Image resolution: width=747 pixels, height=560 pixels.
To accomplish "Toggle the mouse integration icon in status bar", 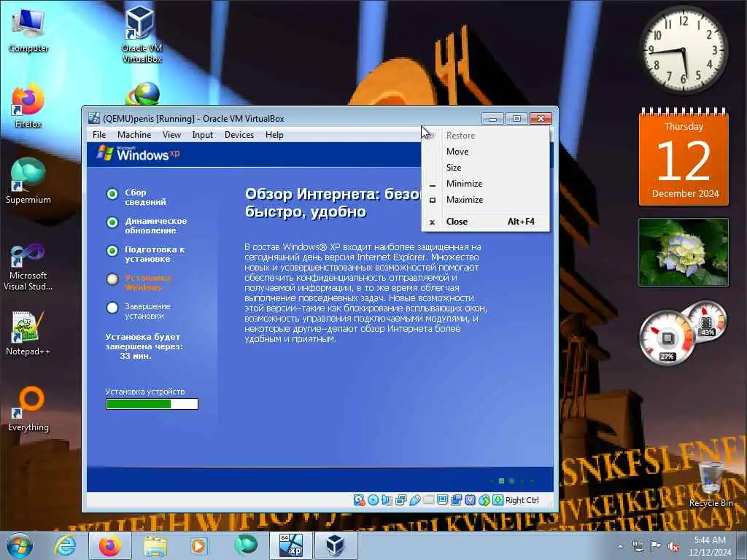I will tap(484, 500).
